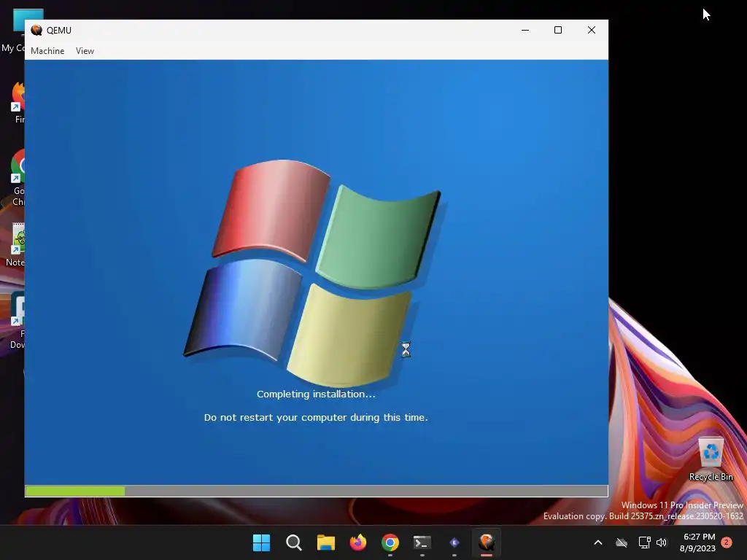Click the green installation progress bar
The image size is (747, 560).
coord(75,491)
